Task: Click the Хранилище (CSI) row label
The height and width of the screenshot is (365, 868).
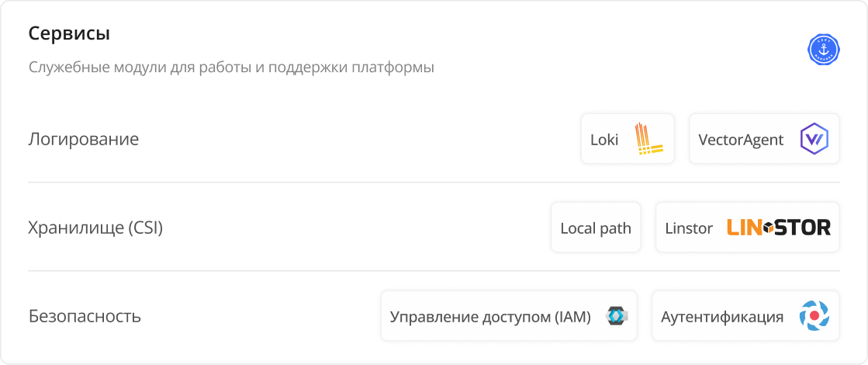Action: (95, 228)
